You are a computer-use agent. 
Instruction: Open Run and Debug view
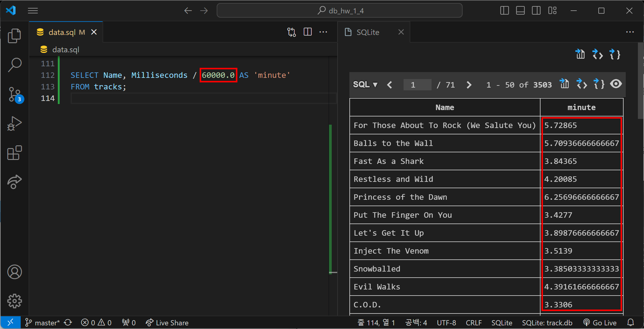coord(14,123)
